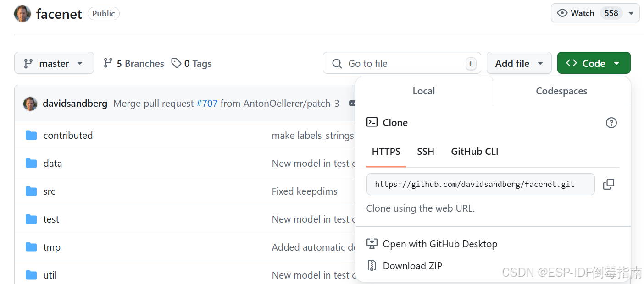644x284 pixels.
Task: Select the GitHub CLI clone tab
Action: click(475, 152)
